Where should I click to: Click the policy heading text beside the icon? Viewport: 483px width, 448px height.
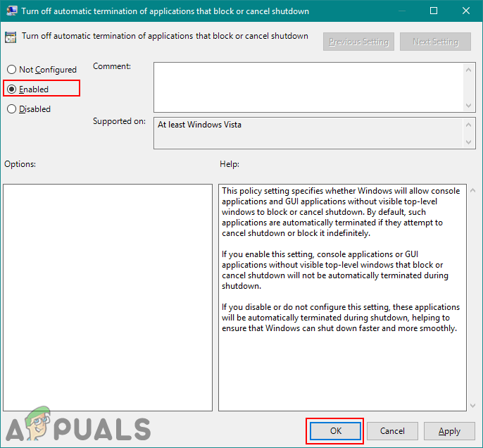coord(165,36)
